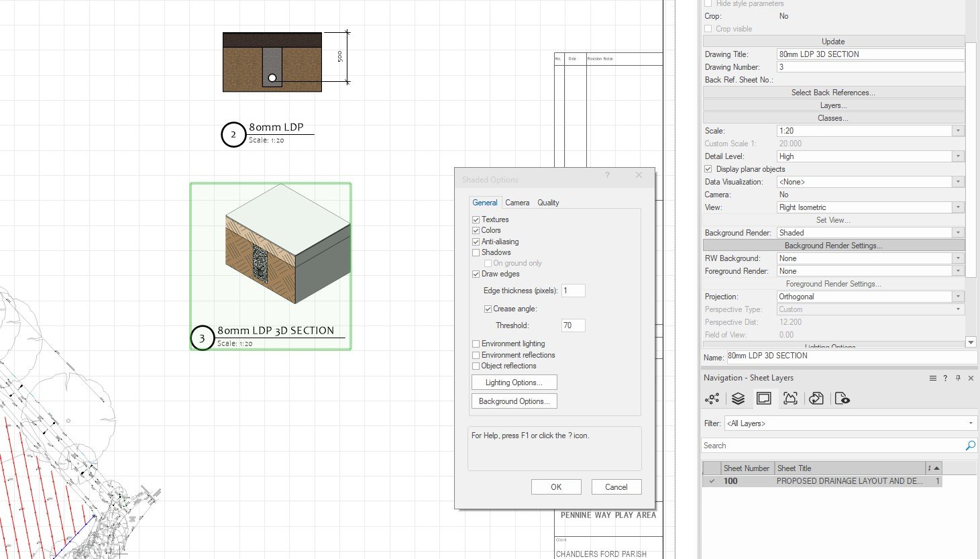Click the search magnifier in Sheet Layers panel
Image resolution: width=980 pixels, height=559 pixels.
coord(970,445)
